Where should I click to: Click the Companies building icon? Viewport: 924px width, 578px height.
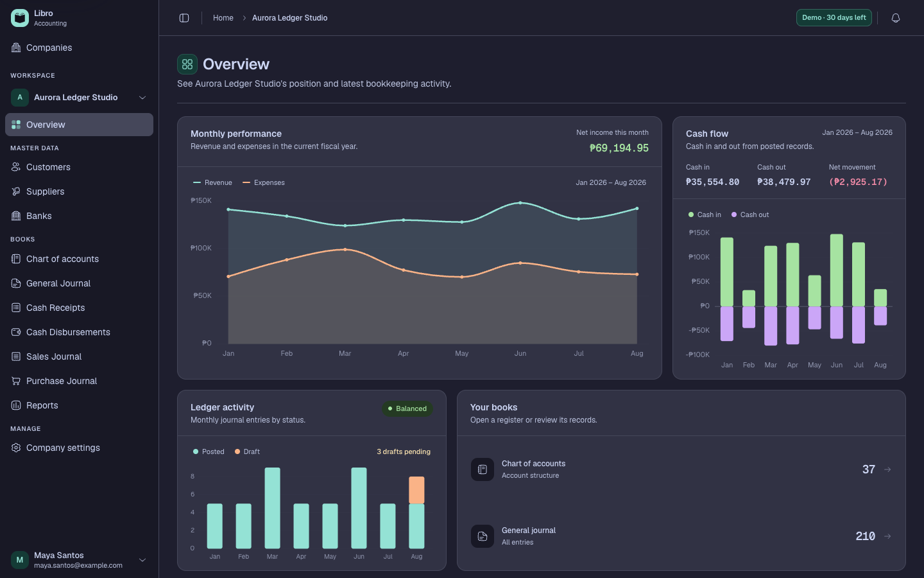16,48
